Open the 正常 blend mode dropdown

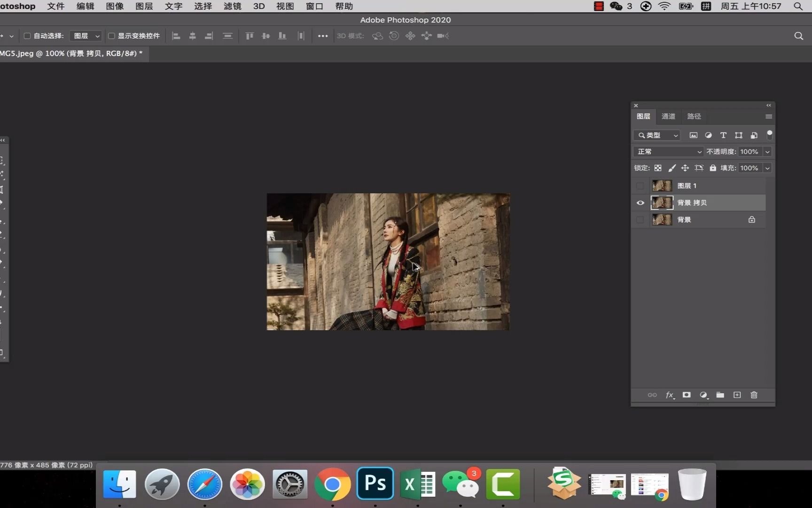pyautogui.click(x=669, y=151)
